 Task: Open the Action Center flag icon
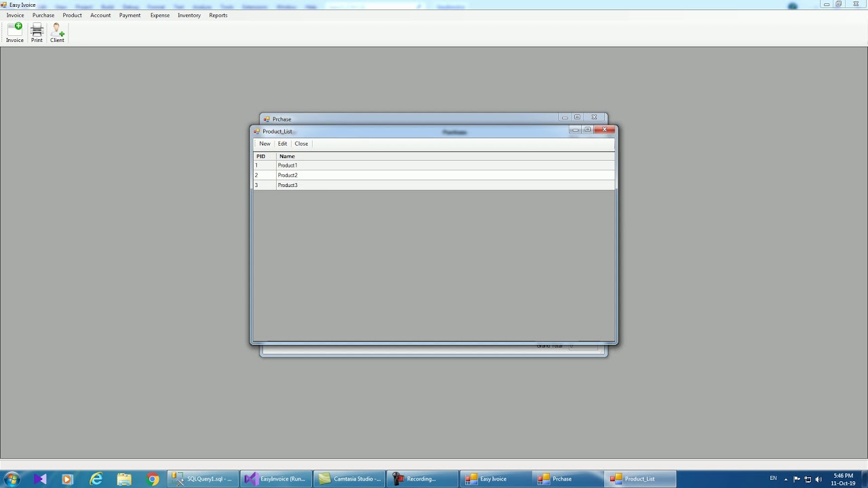point(797,479)
